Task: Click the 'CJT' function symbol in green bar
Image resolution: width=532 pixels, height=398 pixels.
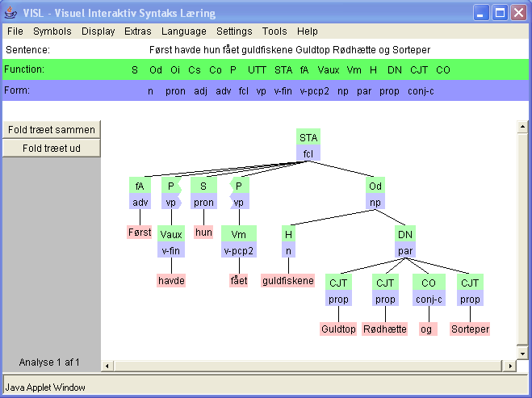Action: 419,70
